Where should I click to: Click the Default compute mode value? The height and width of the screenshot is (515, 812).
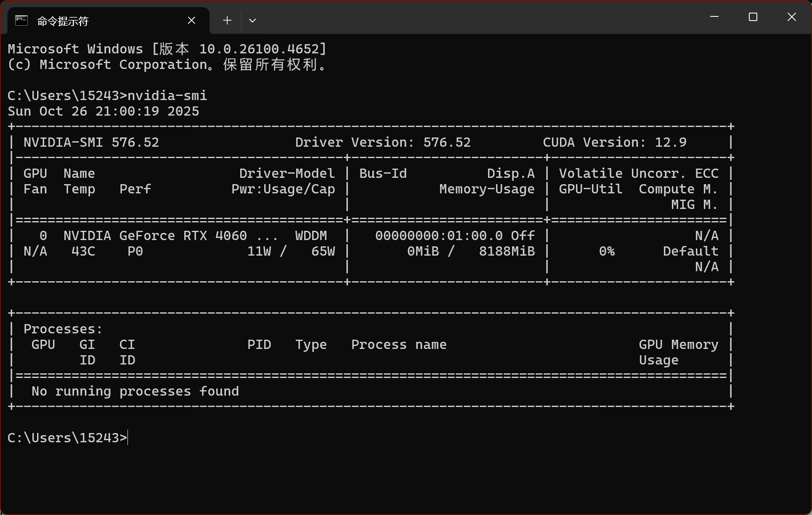[x=691, y=251]
